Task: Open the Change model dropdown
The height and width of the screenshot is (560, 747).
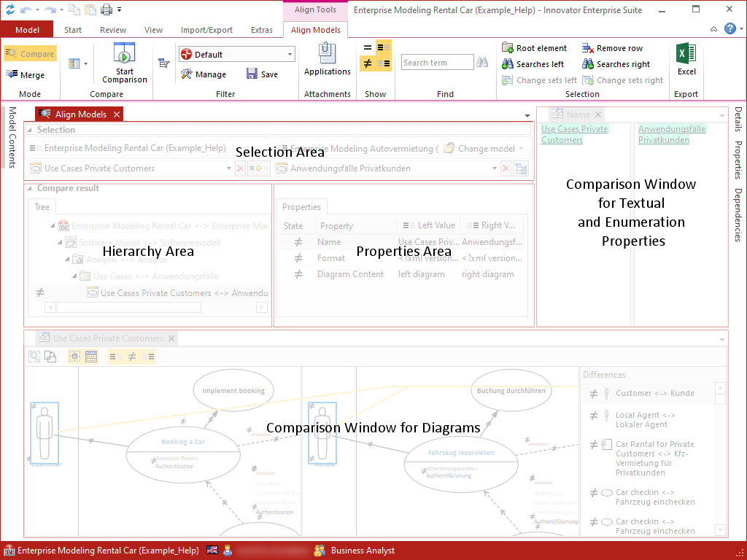Action: tap(484, 149)
